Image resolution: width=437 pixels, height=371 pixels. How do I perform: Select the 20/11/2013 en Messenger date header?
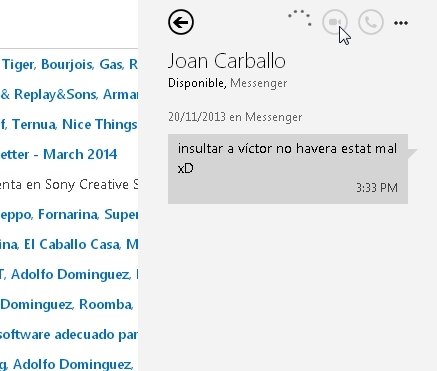[235, 117]
